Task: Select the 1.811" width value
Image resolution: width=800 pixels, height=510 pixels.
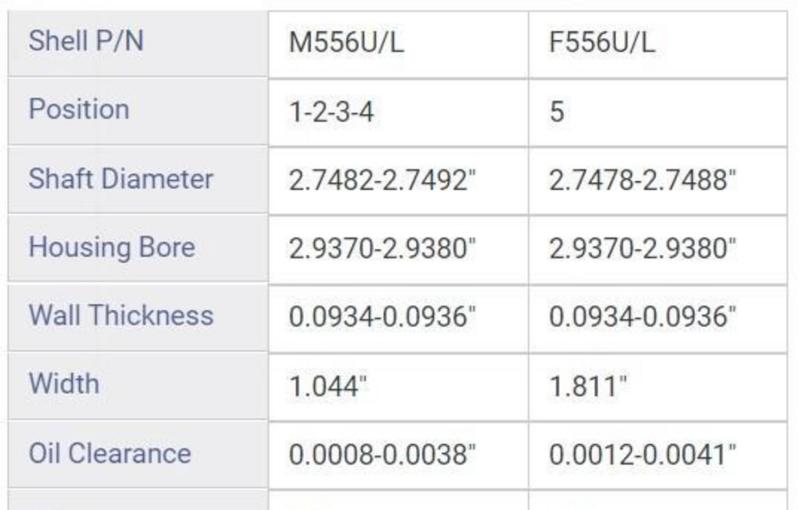Action: coord(588,387)
